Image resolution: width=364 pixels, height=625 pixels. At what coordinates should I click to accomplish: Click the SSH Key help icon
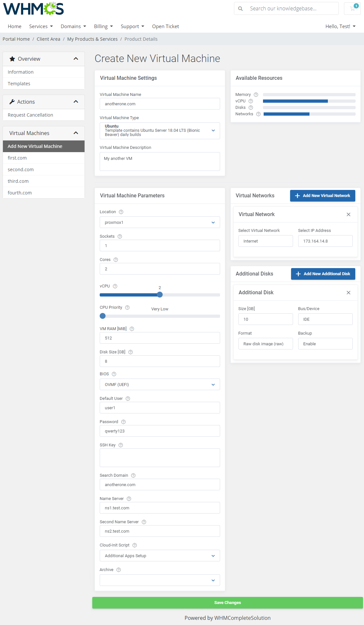[x=121, y=445]
